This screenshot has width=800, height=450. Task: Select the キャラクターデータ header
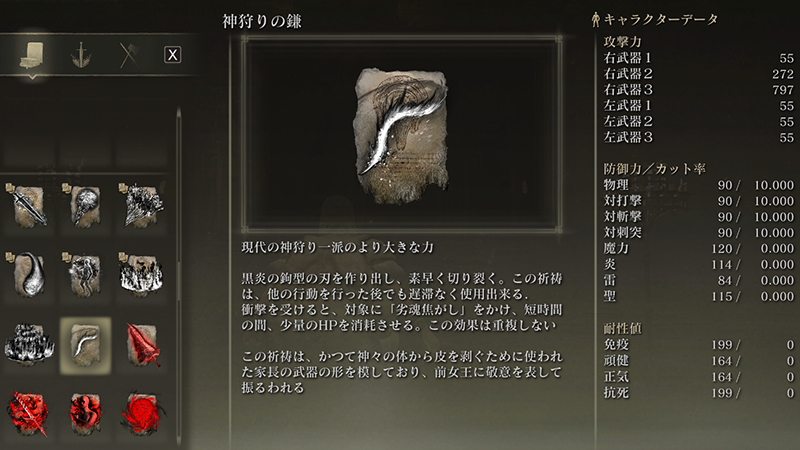655,19
